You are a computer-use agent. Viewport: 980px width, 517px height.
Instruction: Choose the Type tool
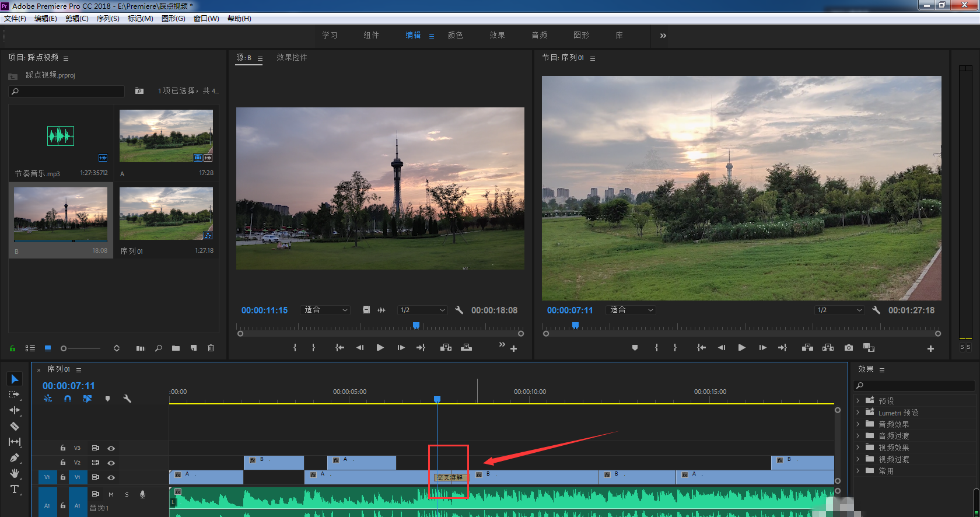point(15,489)
